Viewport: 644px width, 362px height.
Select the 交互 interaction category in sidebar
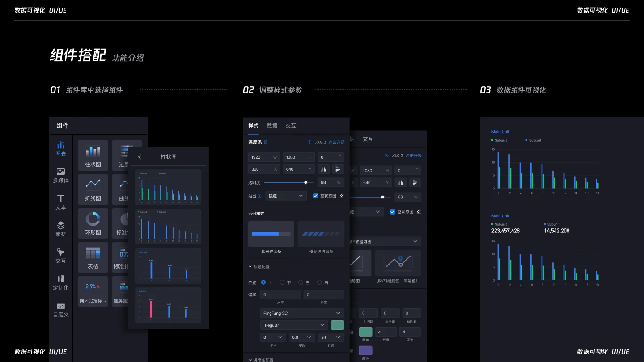click(61, 256)
